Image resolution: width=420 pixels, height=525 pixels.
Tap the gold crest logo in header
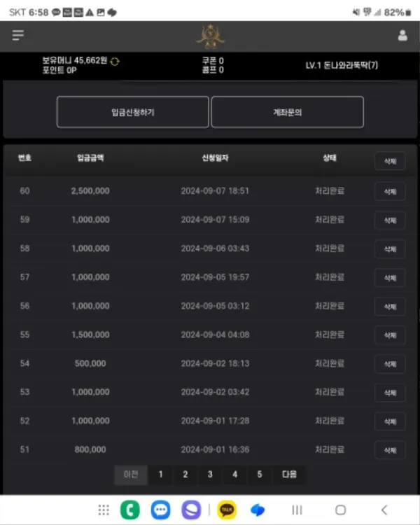coord(210,36)
